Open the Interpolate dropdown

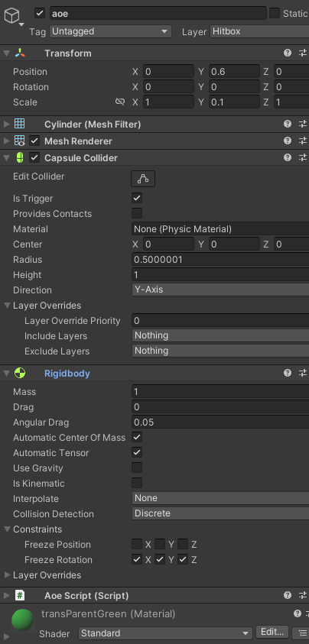tap(220, 498)
